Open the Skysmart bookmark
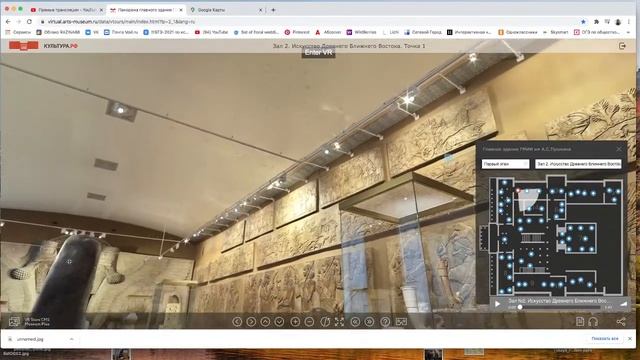Screen dimensions: 640x360 point(555,32)
